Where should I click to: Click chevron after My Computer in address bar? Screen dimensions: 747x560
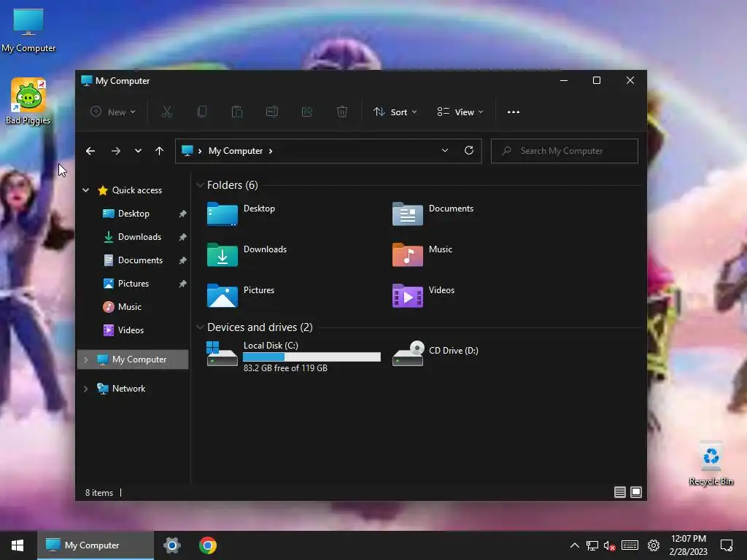(x=271, y=151)
